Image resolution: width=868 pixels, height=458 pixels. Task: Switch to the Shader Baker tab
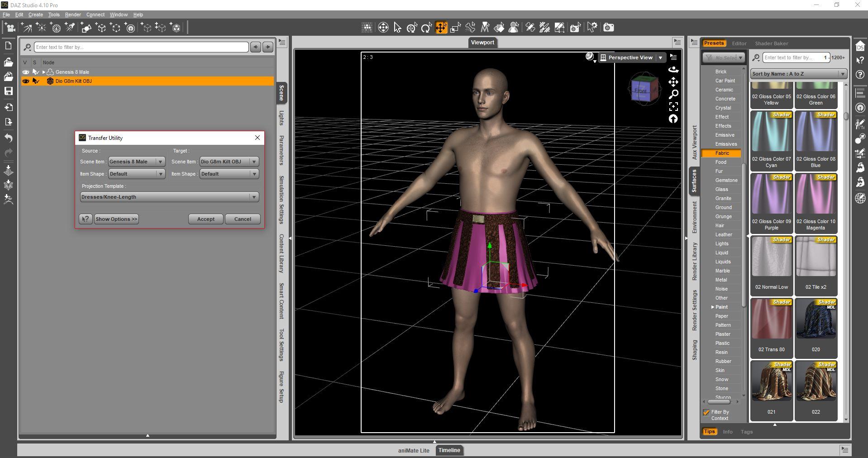coord(771,43)
